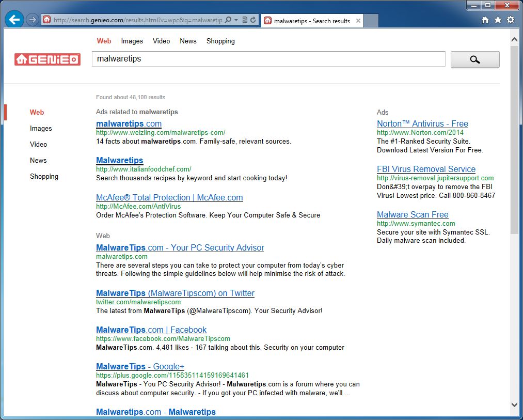Click the twitter.com/malwaretipscom URL text

[x=138, y=302]
